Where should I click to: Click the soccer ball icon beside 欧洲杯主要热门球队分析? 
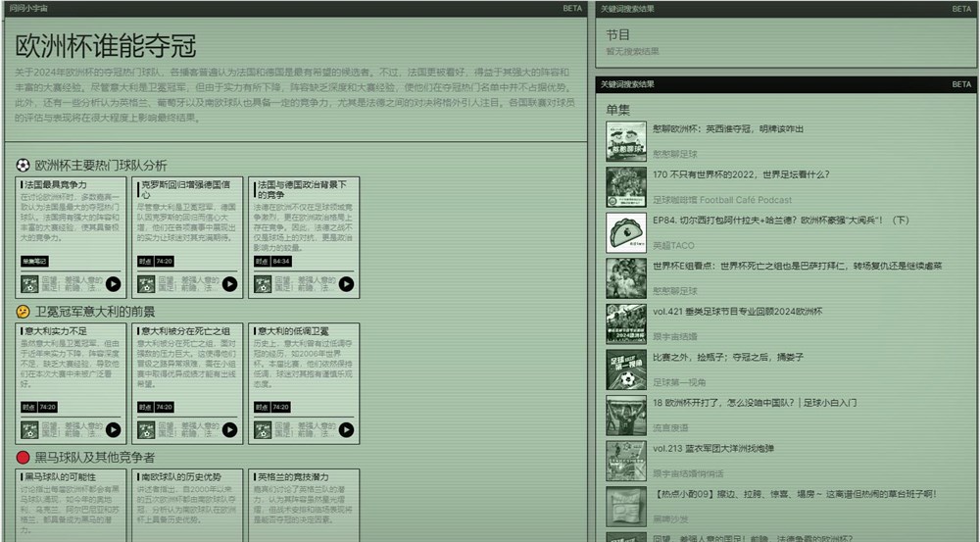[x=24, y=165]
